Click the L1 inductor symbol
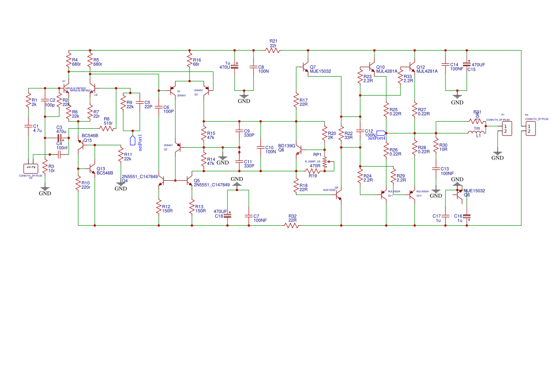This screenshot has height=392, width=554. (477, 133)
